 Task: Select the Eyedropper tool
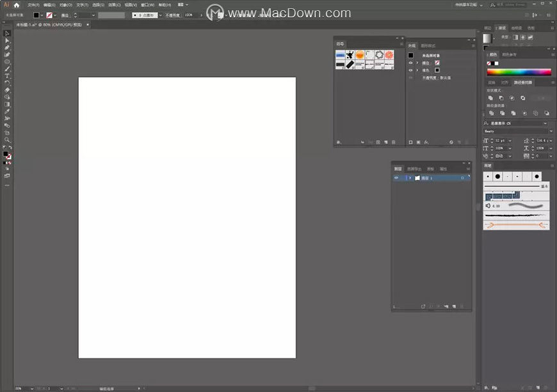click(7, 111)
